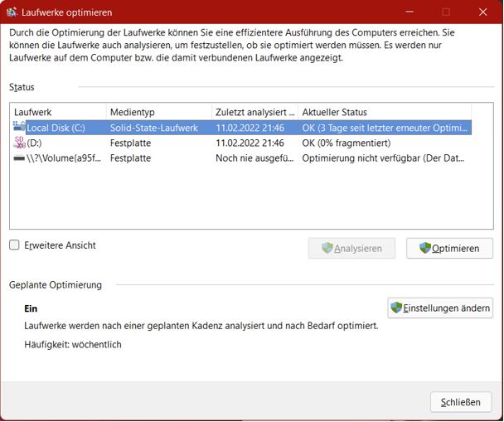Sort list by Medientyp column header
Viewport: 504px width, 422px height.
pos(157,112)
